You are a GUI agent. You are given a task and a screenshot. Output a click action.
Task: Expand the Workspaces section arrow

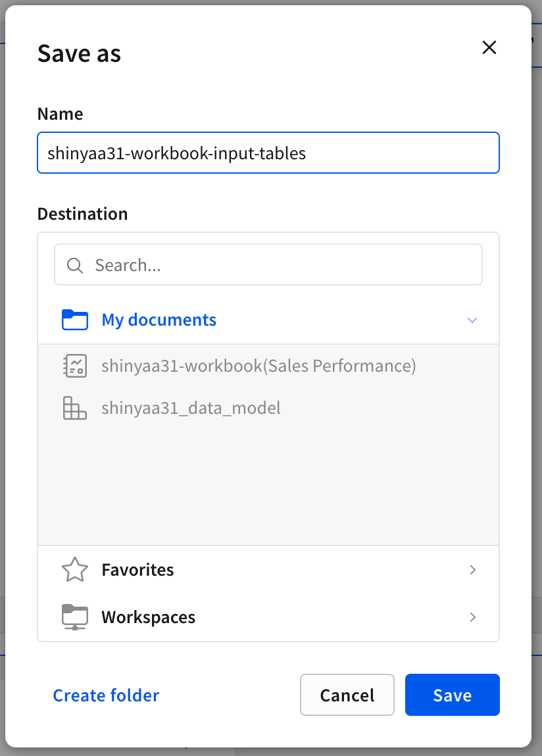472,617
